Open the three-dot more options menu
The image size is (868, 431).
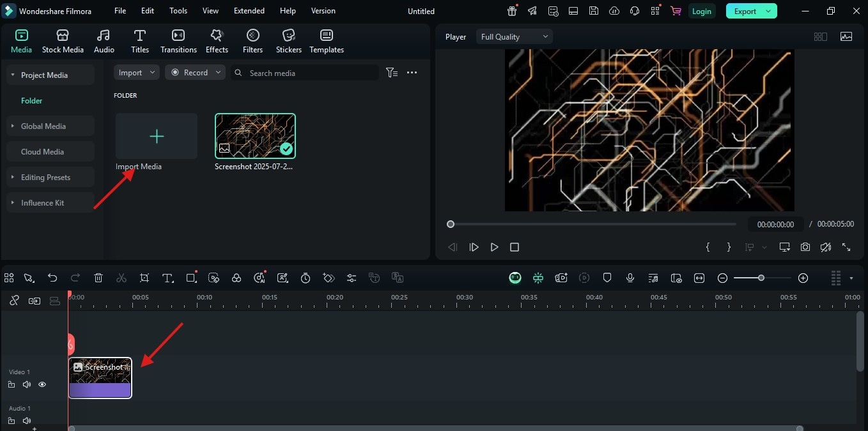point(412,73)
